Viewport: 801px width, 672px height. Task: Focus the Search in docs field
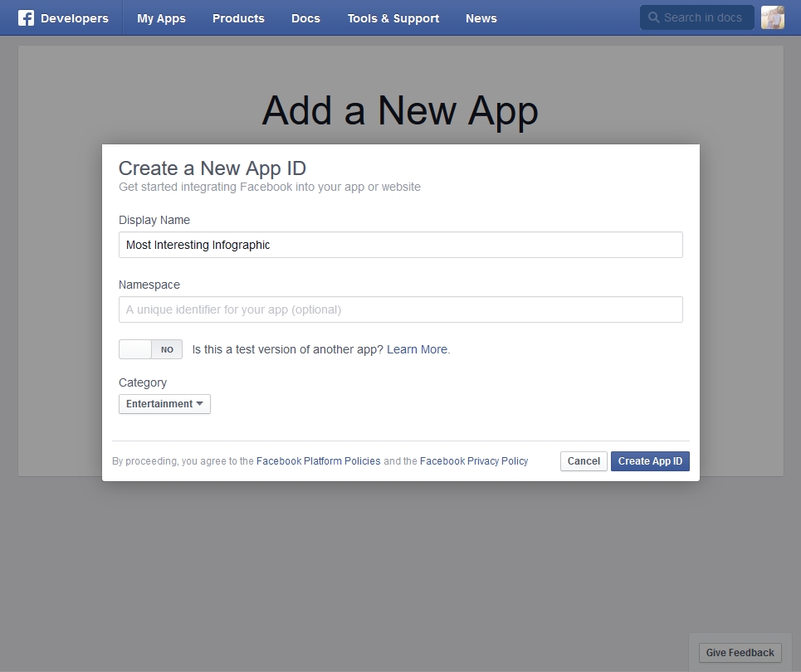(x=696, y=17)
